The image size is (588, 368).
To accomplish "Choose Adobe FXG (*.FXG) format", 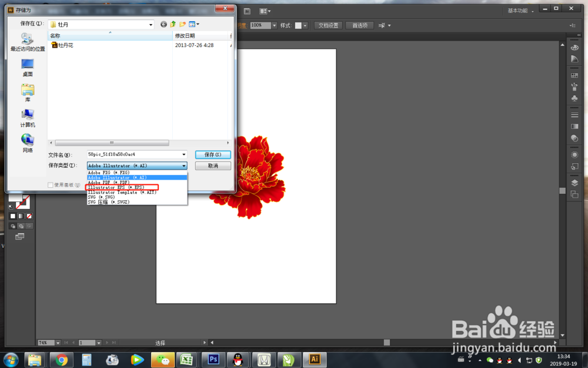I will tap(137, 173).
